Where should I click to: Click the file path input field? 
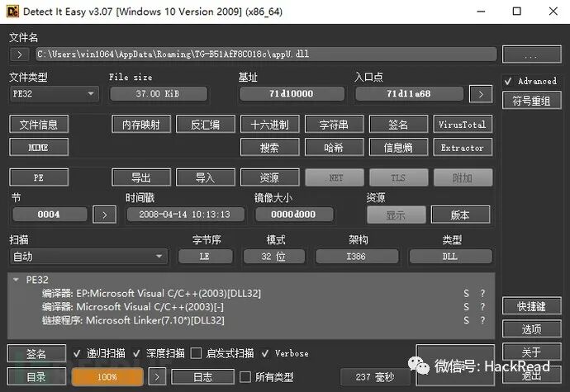(266, 54)
